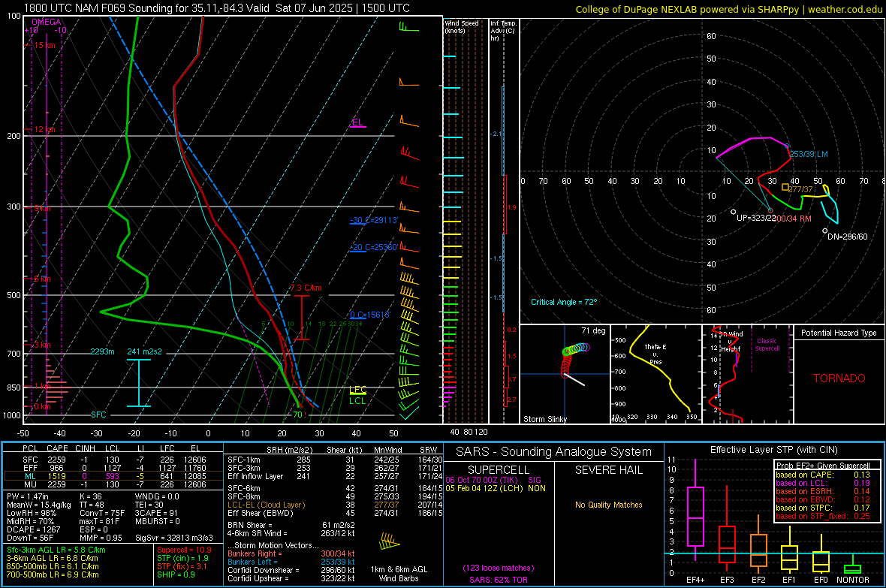886x588 pixels.
Task: Click the SARS - Sounding Analogue System heading
Action: tap(554, 452)
